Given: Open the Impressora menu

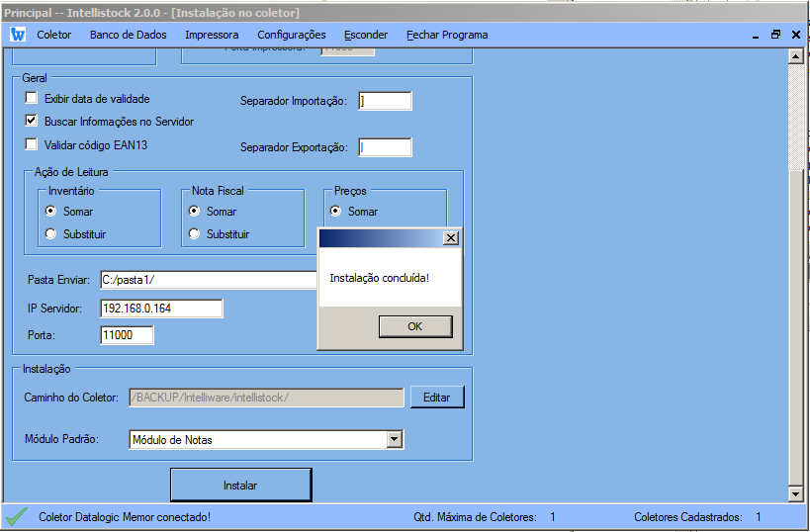Looking at the screenshot, I should [212, 35].
